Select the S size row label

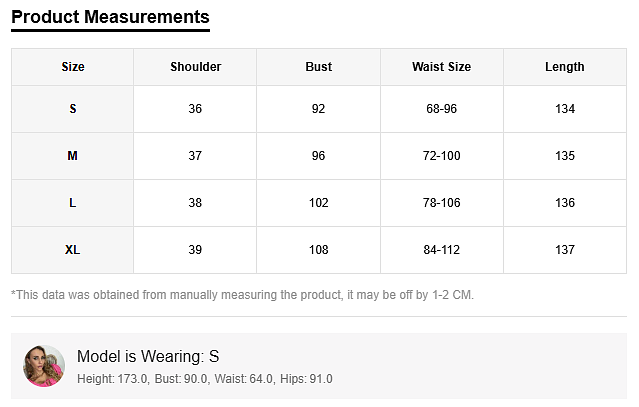[x=73, y=109]
